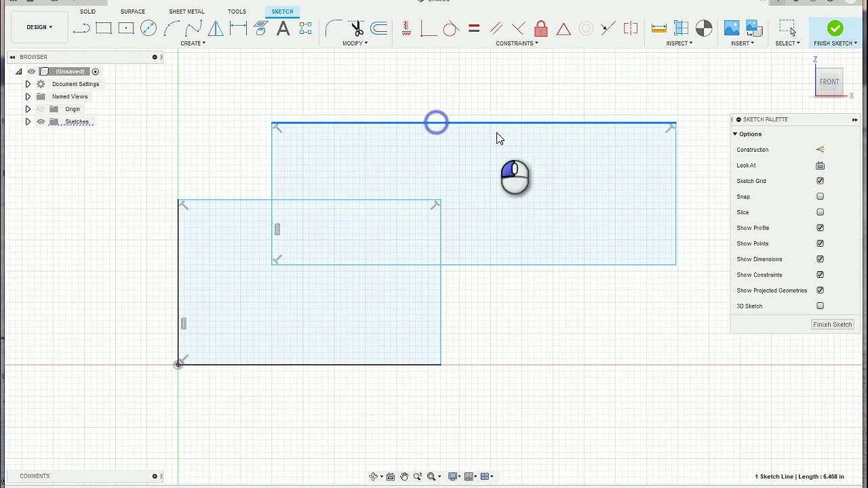The width and height of the screenshot is (868, 488).
Task: Expand the Document Settings tree node
Action: click(28, 84)
